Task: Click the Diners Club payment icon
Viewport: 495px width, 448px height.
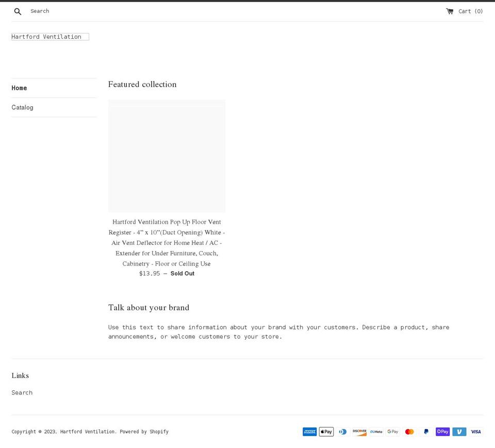Action: pos(342,432)
